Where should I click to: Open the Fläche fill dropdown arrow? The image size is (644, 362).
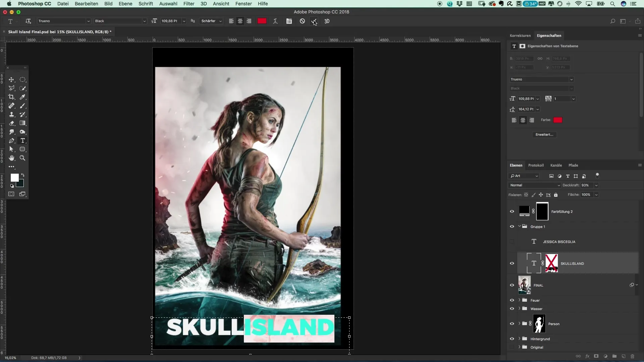(596, 195)
